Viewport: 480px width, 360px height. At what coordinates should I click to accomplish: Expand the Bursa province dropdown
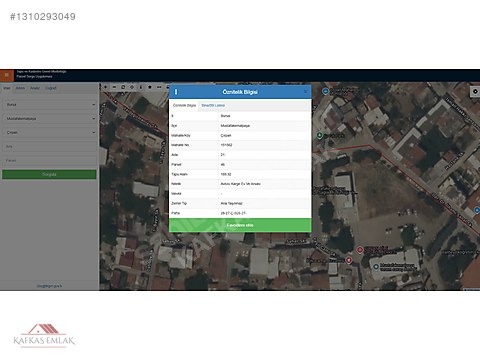(50, 105)
